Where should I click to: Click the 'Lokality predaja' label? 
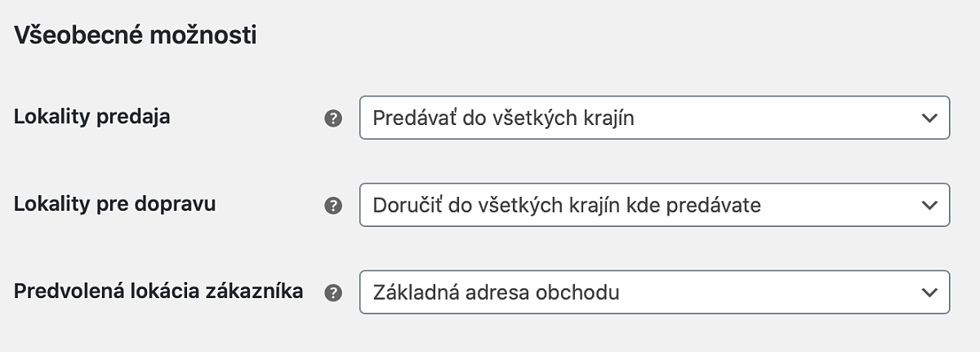click(92, 117)
